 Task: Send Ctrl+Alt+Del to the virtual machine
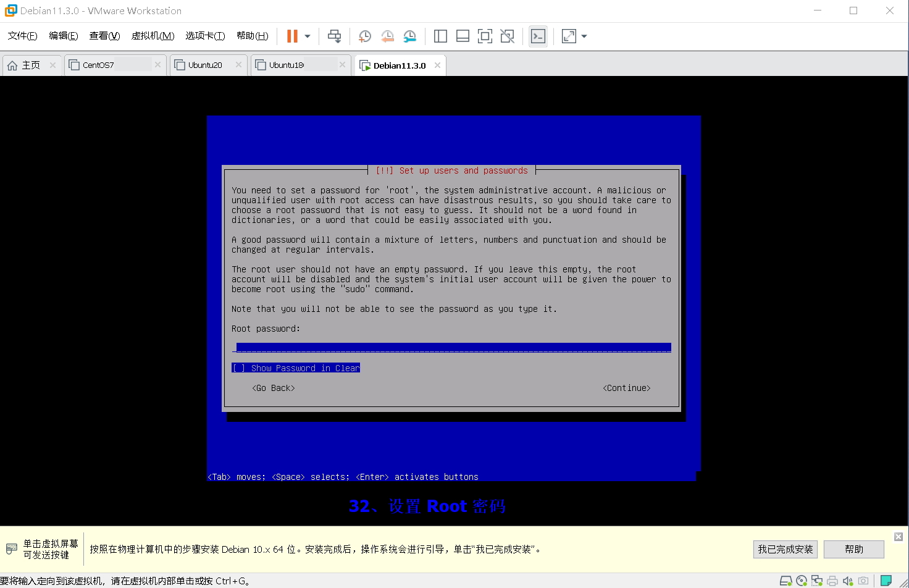pos(334,36)
